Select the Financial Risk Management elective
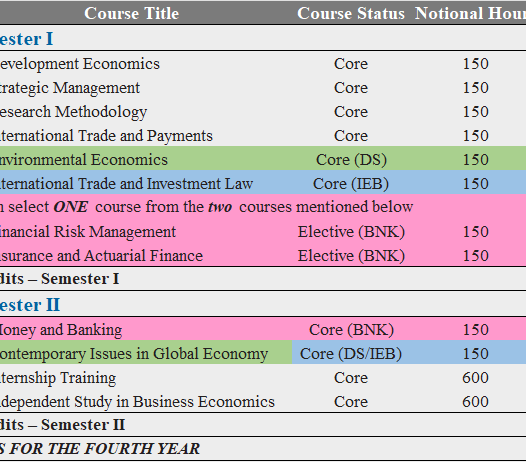 click(x=87, y=232)
